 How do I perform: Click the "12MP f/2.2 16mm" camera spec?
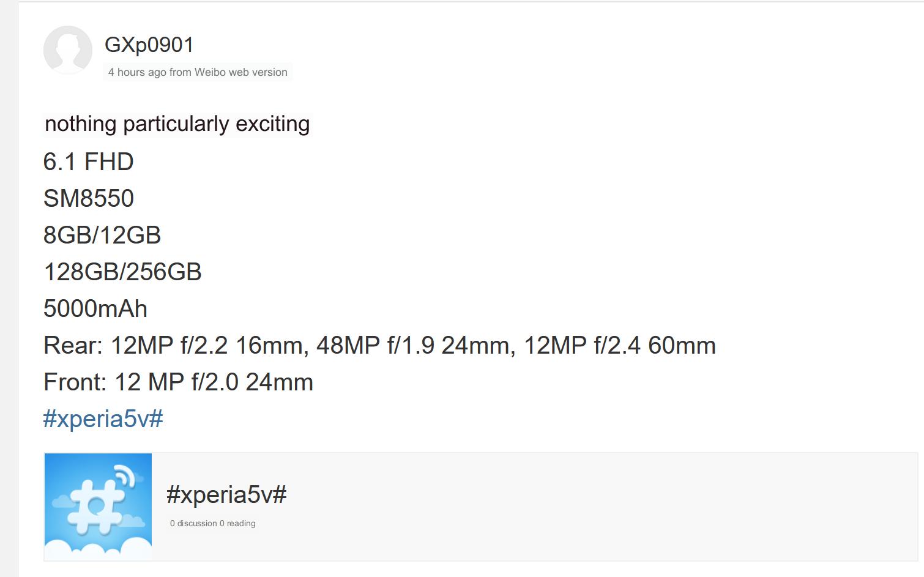click(x=206, y=346)
